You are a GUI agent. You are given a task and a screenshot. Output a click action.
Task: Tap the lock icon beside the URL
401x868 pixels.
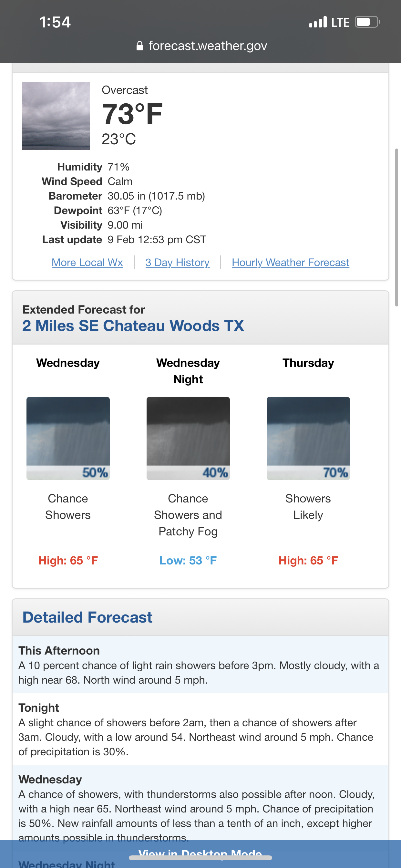pos(139,46)
